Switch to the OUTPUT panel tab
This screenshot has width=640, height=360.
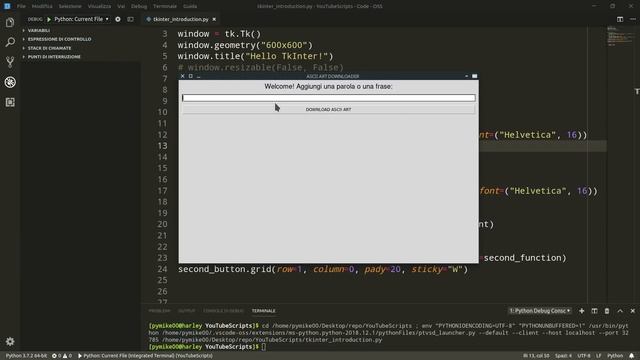point(187,311)
